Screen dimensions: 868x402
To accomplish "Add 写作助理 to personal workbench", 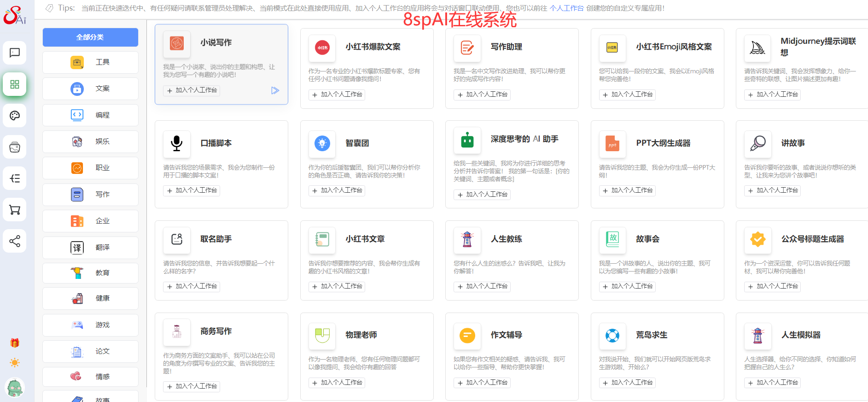I will [482, 95].
